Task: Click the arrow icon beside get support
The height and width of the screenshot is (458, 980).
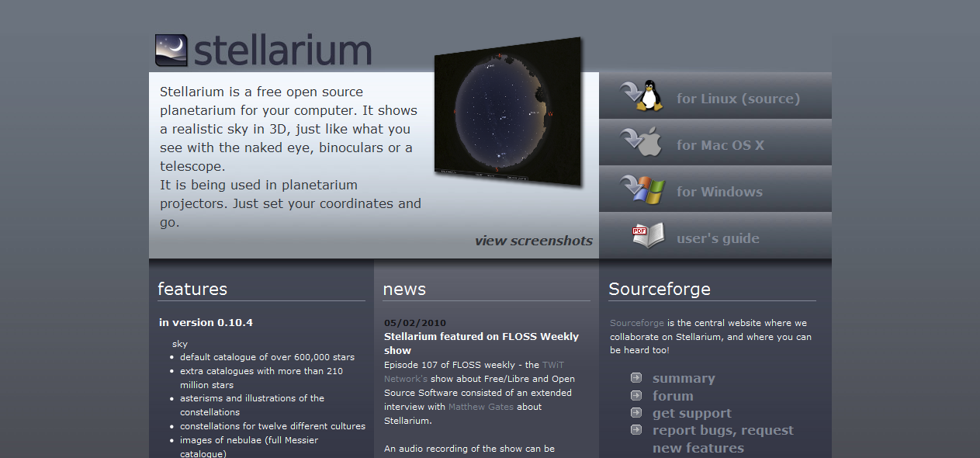Action: [x=635, y=412]
